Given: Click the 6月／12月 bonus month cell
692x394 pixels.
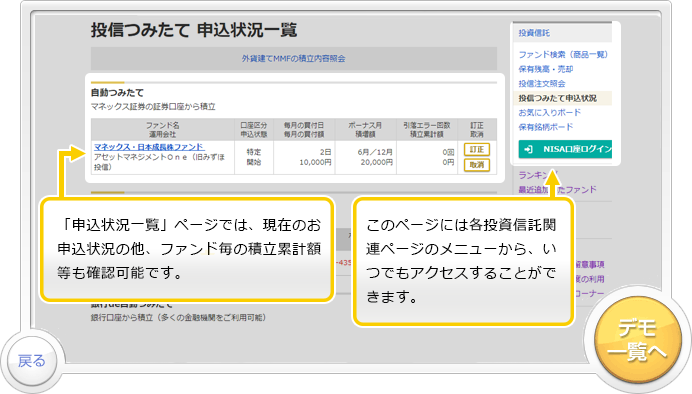Looking at the screenshot, I should click(x=375, y=152).
